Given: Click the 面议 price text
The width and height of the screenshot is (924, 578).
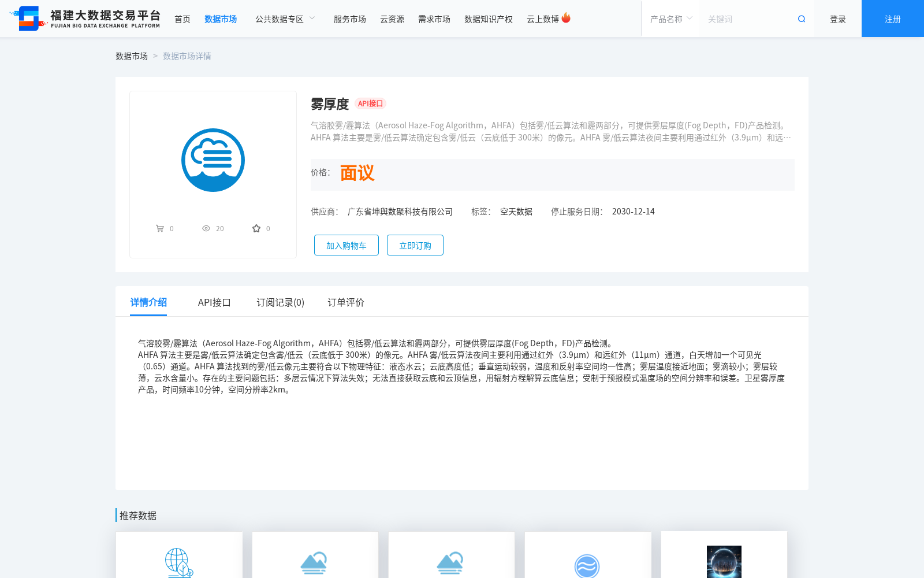Looking at the screenshot, I should point(357,173).
